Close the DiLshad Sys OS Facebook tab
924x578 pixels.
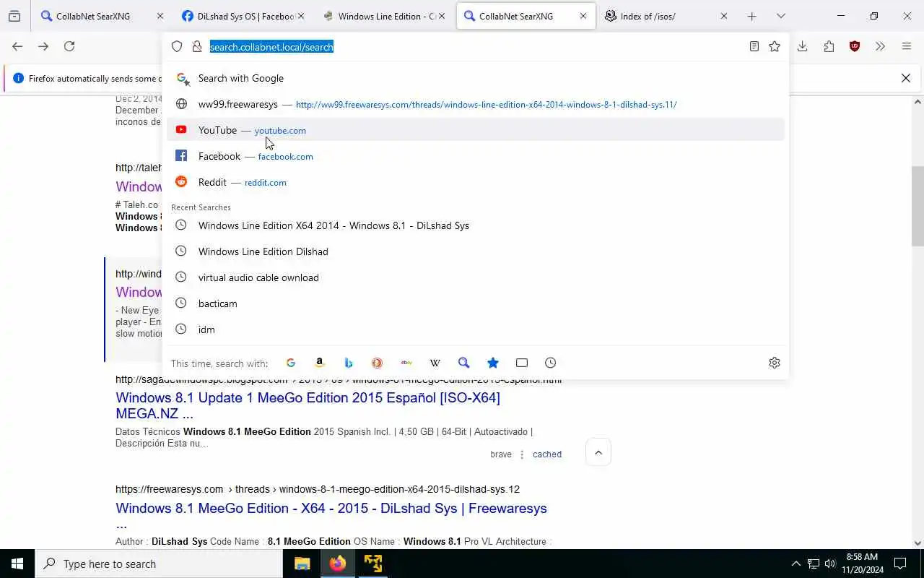click(x=301, y=16)
